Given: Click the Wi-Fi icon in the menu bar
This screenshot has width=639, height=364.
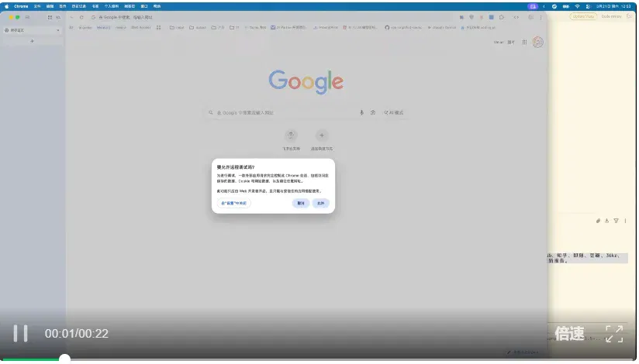Looking at the screenshot, I should coord(577,6).
